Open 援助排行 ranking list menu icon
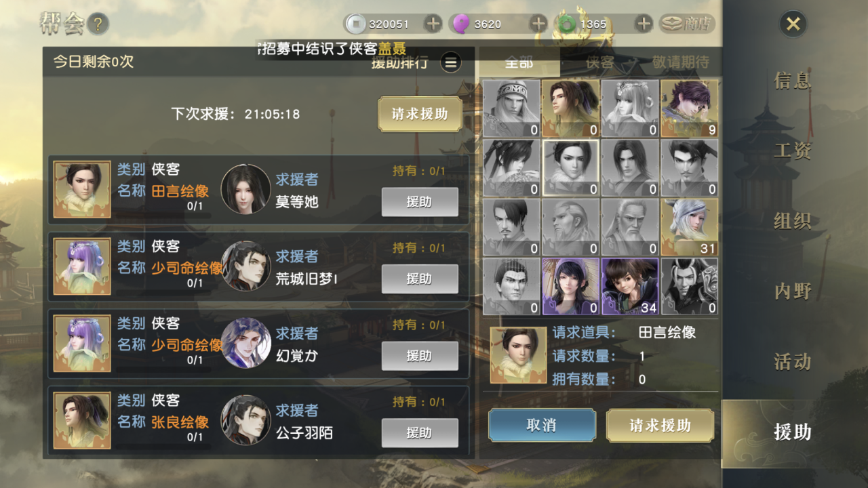868x488 pixels. [x=451, y=63]
